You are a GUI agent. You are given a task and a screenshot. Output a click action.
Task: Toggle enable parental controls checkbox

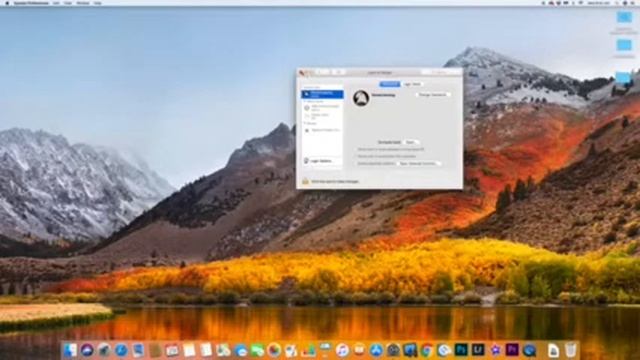(x=356, y=164)
